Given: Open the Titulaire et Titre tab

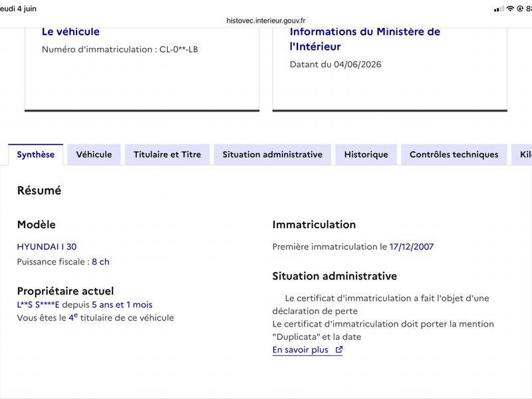Looking at the screenshot, I should click(x=168, y=155).
